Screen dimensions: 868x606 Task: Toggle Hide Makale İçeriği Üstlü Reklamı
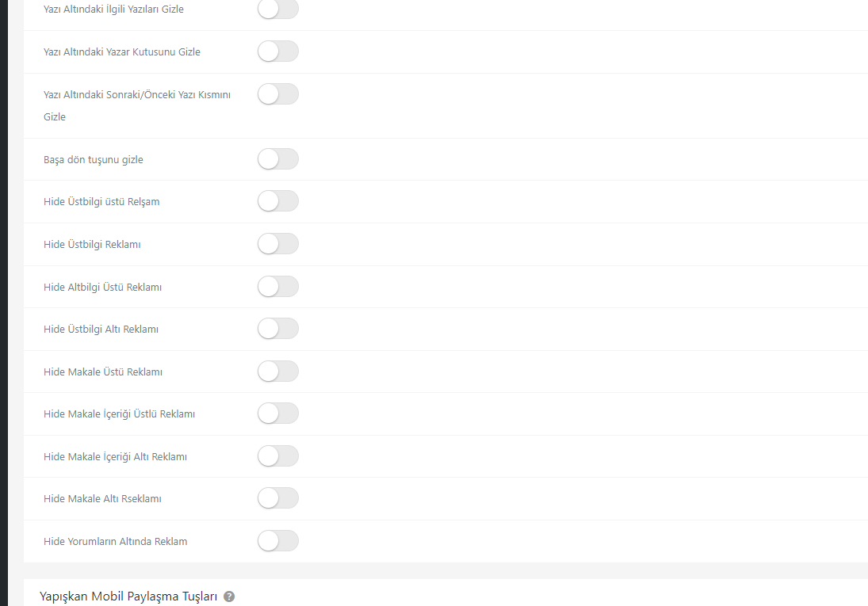278,414
